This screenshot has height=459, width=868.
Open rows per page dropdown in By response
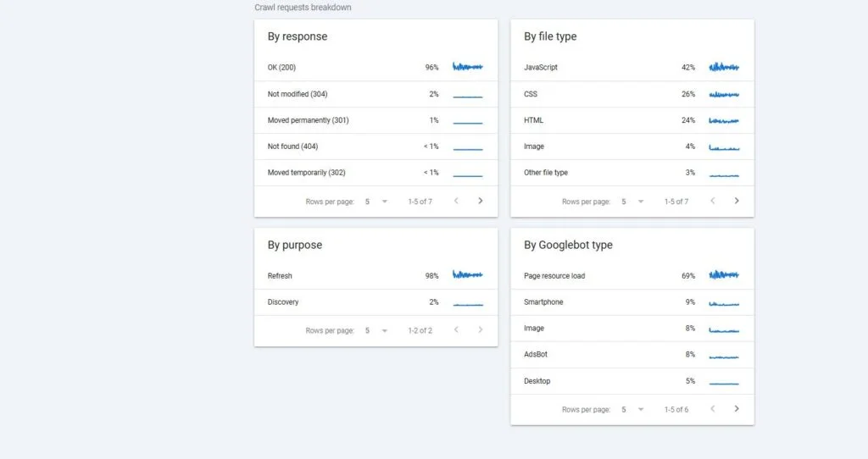(376, 202)
